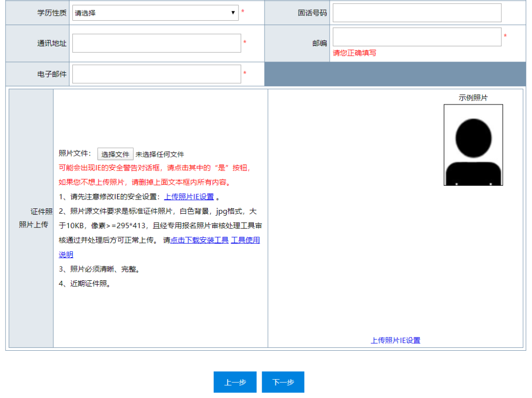Click the 下一步 next step button

(x=283, y=382)
